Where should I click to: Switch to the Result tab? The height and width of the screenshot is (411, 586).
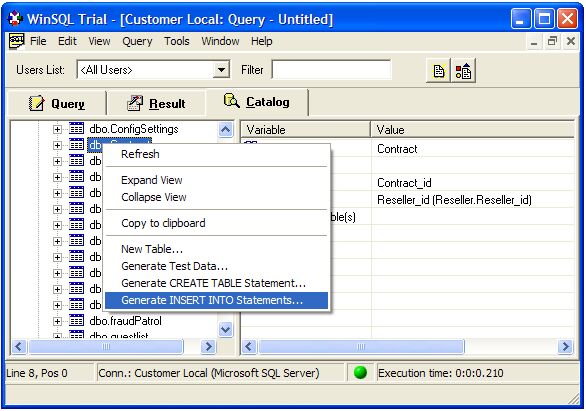click(x=156, y=103)
